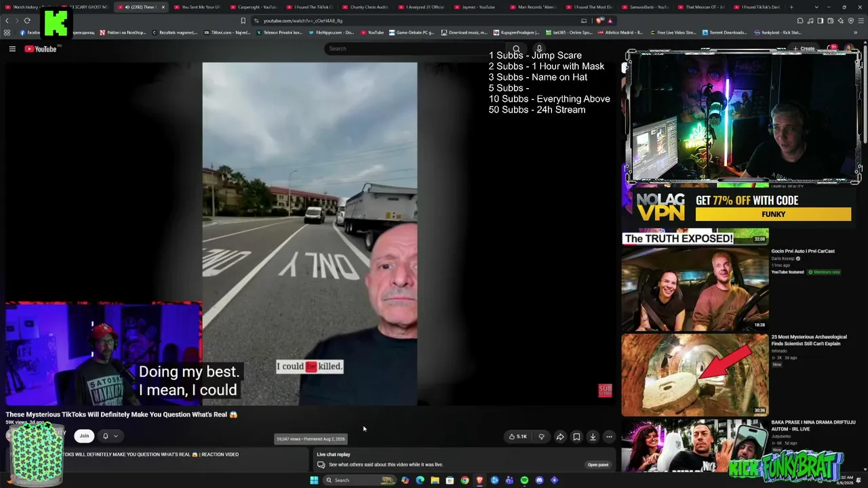Open the browser main menu

point(861,20)
